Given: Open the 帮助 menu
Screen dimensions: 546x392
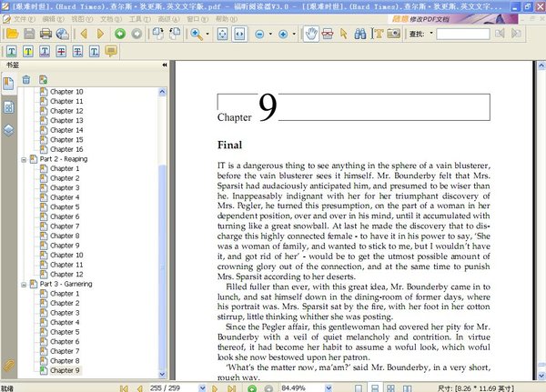Looking at the screenshot, I should coord(227,19).
